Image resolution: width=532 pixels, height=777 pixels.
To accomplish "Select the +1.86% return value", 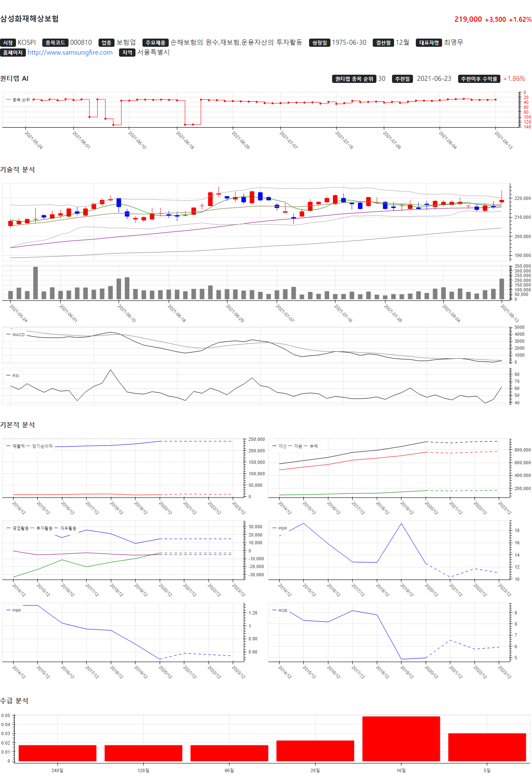I will (x=514, y=79).
